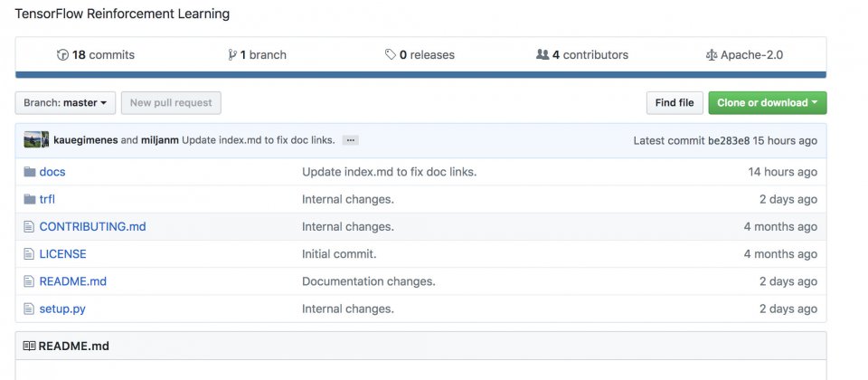The width and height of the screenshot is (868, 380).
Task: Expand commit message ellipsis button
Action: [x=350, y=140]
